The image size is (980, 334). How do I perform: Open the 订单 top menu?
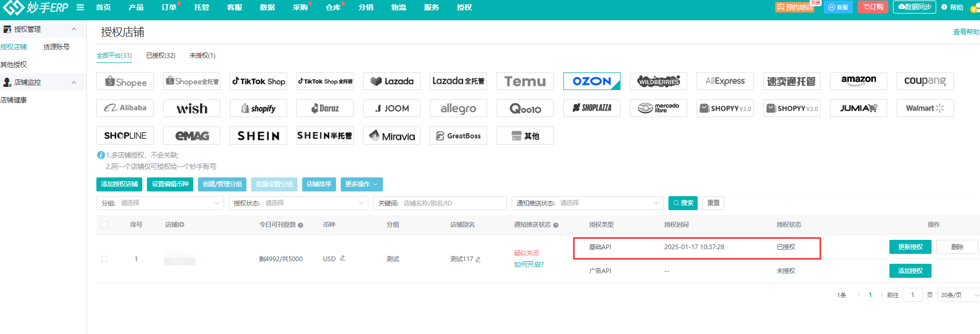click(168, 7)
